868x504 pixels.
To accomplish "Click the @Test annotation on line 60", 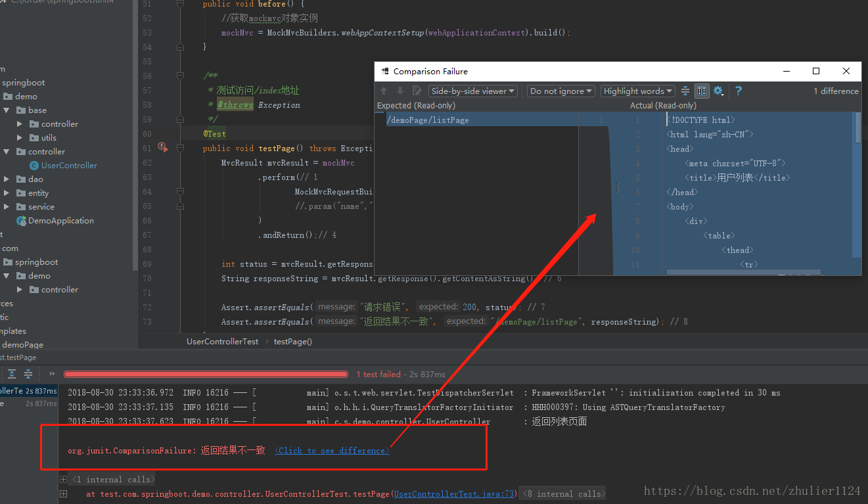I will (214, 133).
